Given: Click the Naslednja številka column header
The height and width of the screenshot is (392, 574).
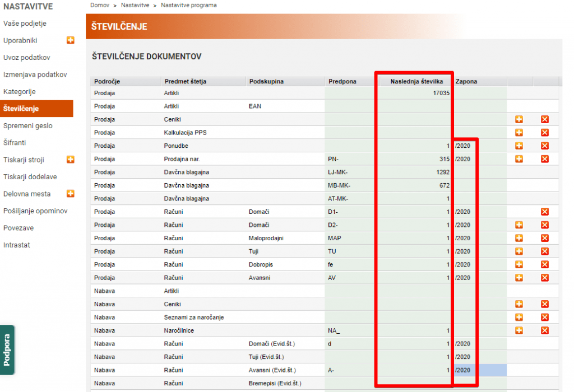Looking at the screenshot, I should 416,81.
